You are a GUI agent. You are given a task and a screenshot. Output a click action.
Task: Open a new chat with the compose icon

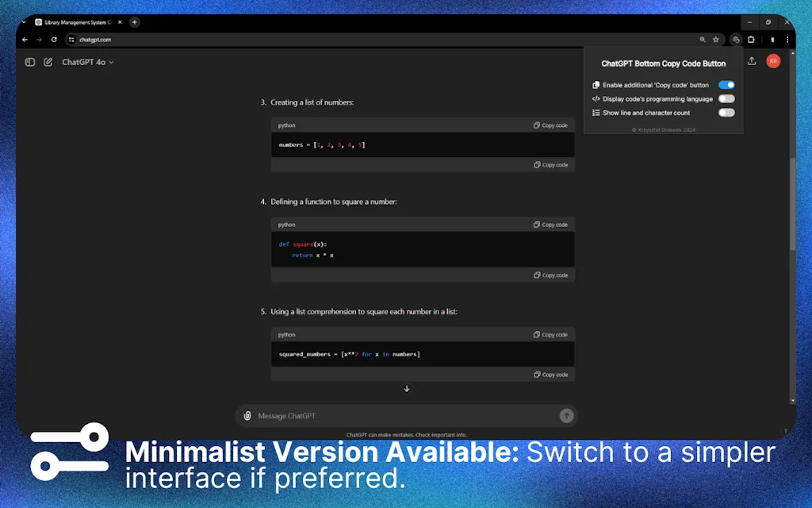click(48, 62)
